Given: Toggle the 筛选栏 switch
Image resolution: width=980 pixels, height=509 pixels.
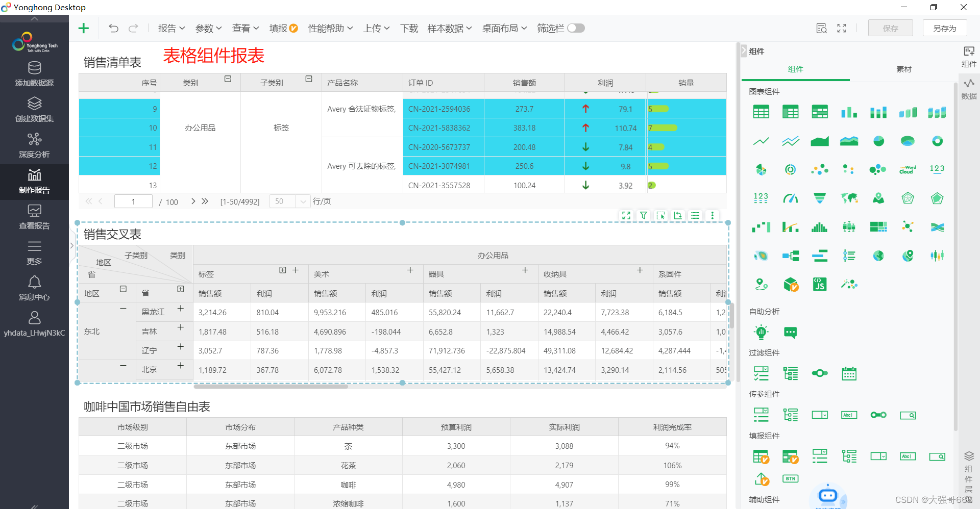Looking at the screenshot, I should (576, 28).
